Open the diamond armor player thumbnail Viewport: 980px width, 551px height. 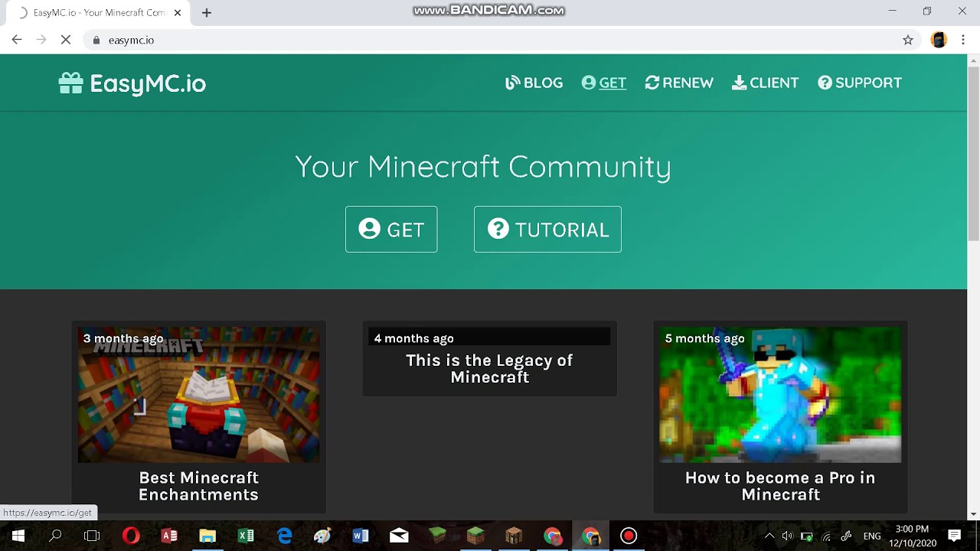pyautogui.click(x=780, y=394)
